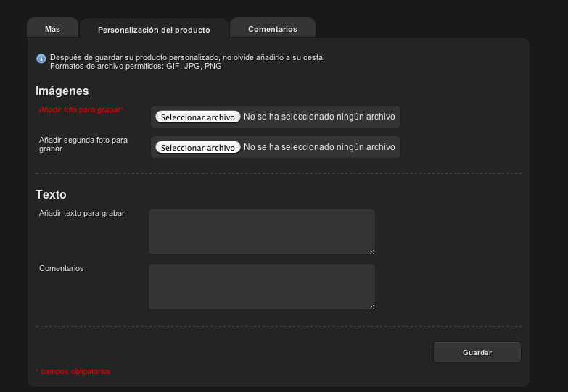Screen dimensions: 568x392
Task: Grab the resize handle of the engraving text box
Action: coord(371,251)
